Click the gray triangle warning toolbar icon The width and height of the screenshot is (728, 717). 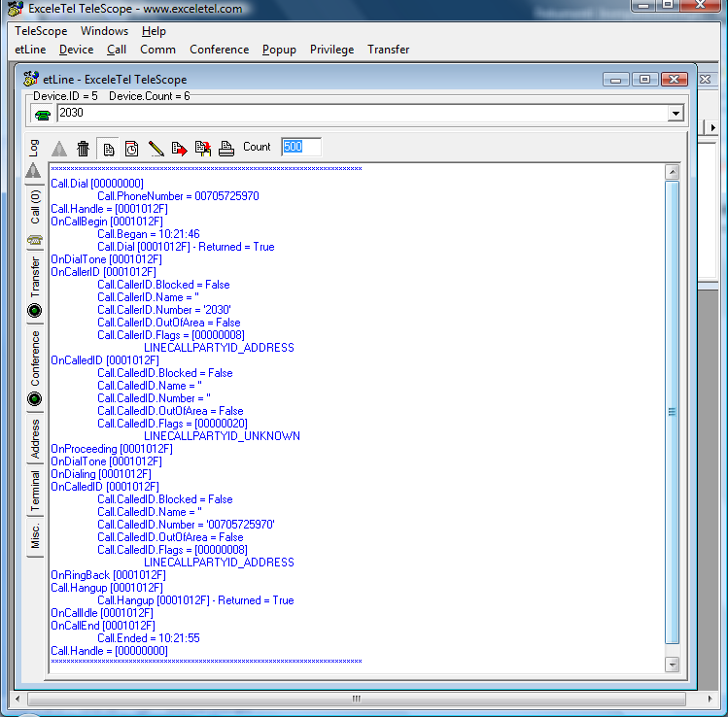pos(59,149)
